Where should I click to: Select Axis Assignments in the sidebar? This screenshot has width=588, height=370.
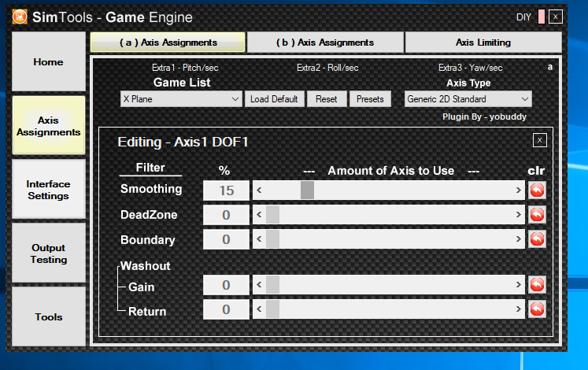[48, 126]
